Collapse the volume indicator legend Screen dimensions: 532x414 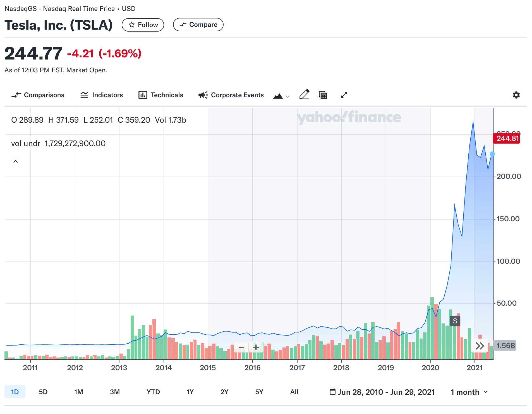pos(16,161)
